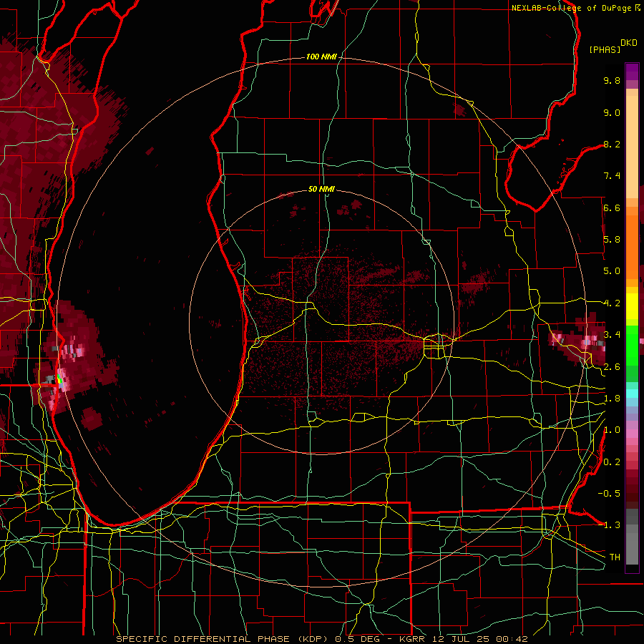Select the 9.0 value on color scale
The width and height of the screenshot is (644, 644).
[x=612, y=112]
